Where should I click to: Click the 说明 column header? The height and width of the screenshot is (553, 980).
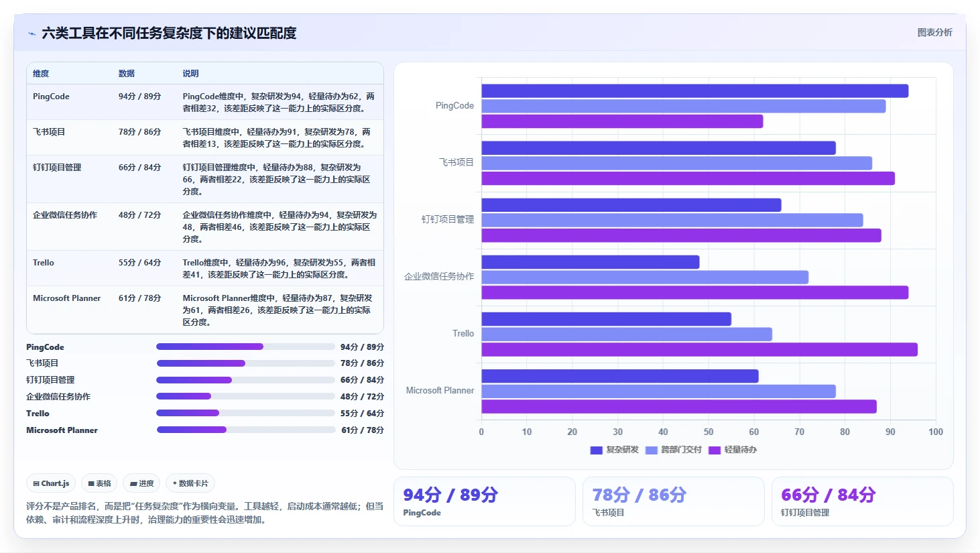[x=191, y=74]
